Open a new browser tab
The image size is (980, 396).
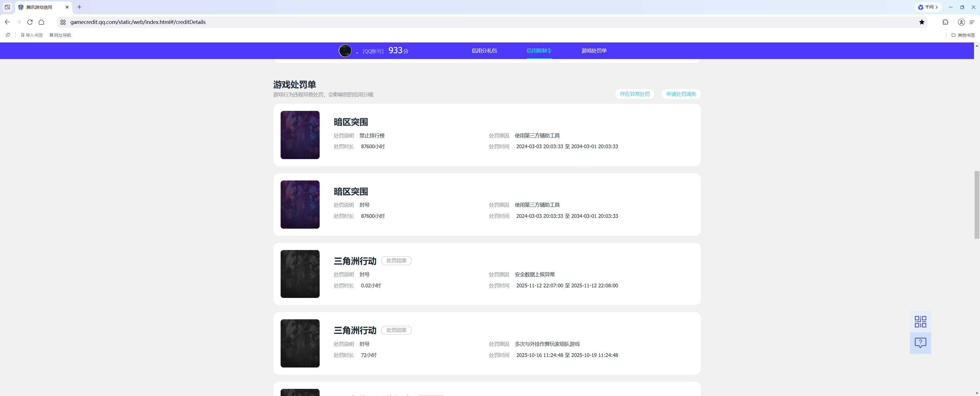pos(79,7)
